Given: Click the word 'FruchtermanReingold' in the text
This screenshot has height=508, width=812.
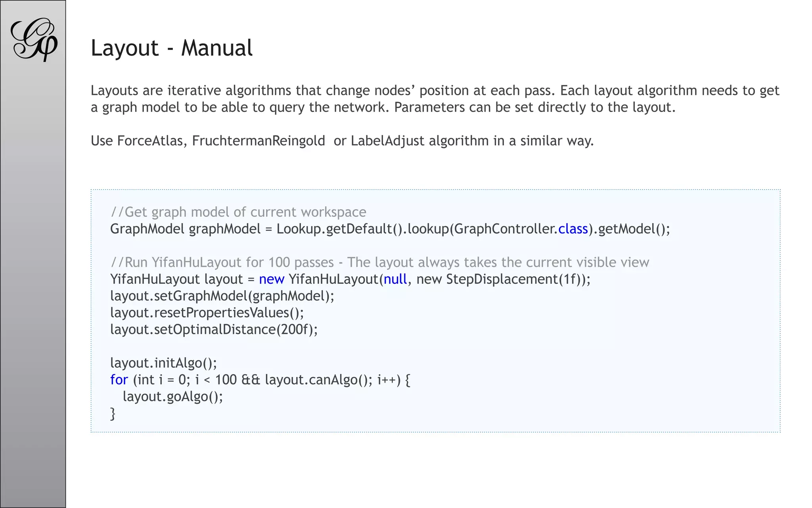Looking at the screenshot, I should tap(259, 141).
